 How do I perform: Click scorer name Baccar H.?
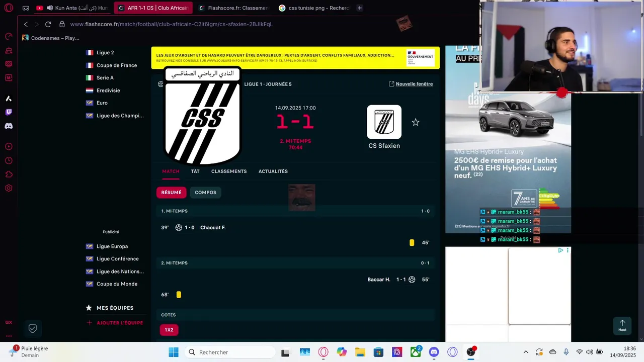pos(379,280)
